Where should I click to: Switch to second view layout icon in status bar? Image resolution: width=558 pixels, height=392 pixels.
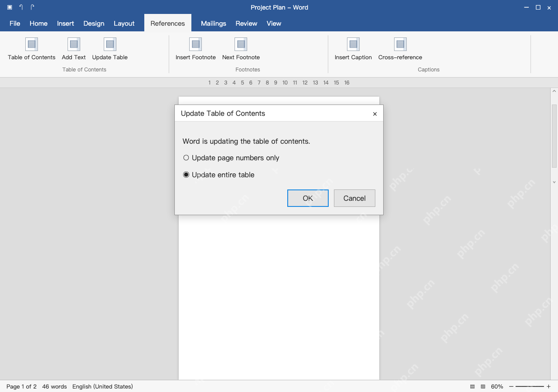483,386
